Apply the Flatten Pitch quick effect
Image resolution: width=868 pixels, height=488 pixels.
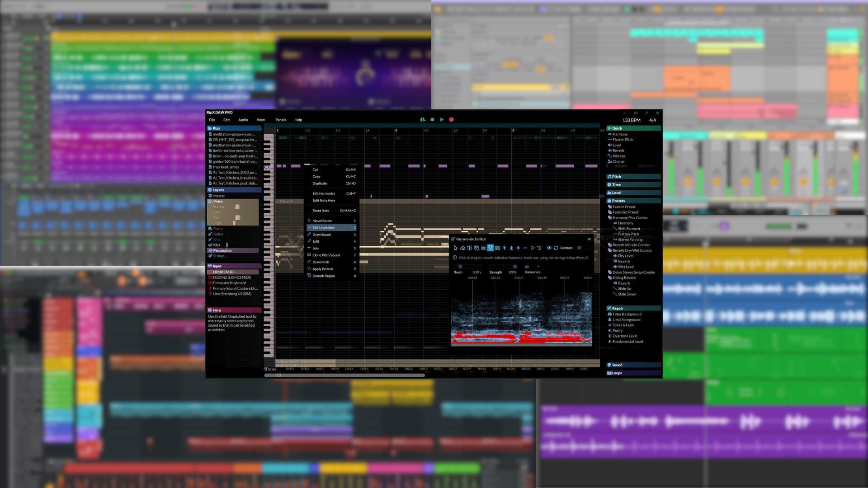point(620,140)
